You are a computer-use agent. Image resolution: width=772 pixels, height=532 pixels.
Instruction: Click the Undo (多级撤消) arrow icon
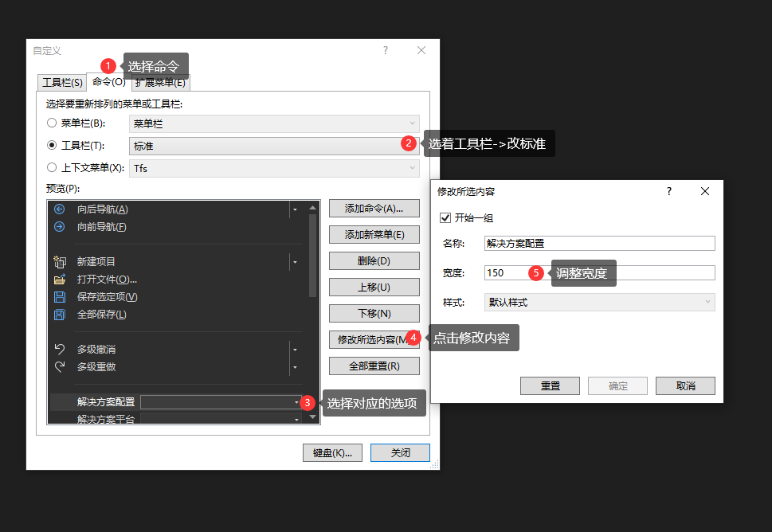tap(60, 350)
